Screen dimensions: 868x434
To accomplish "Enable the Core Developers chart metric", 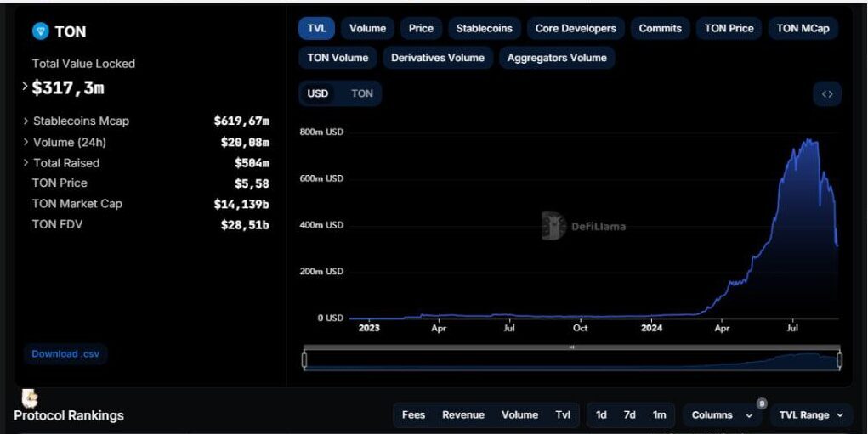I will [x=576, y=28].
